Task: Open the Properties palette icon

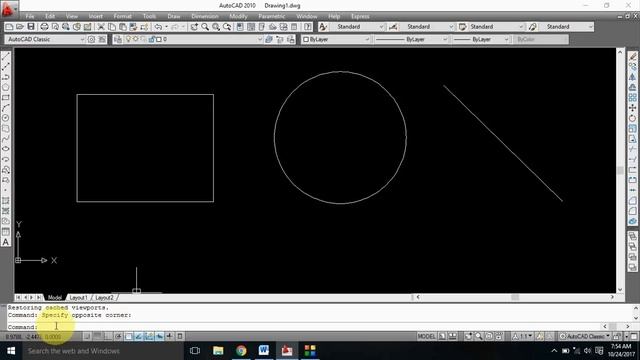Action: (240, 27)
